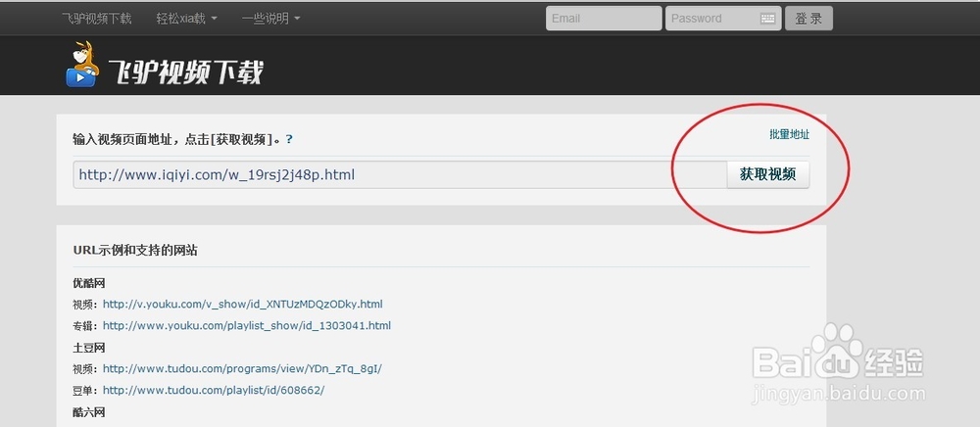Click the 获取视频 button
980x427 pixels.
(x=768, y=174)
